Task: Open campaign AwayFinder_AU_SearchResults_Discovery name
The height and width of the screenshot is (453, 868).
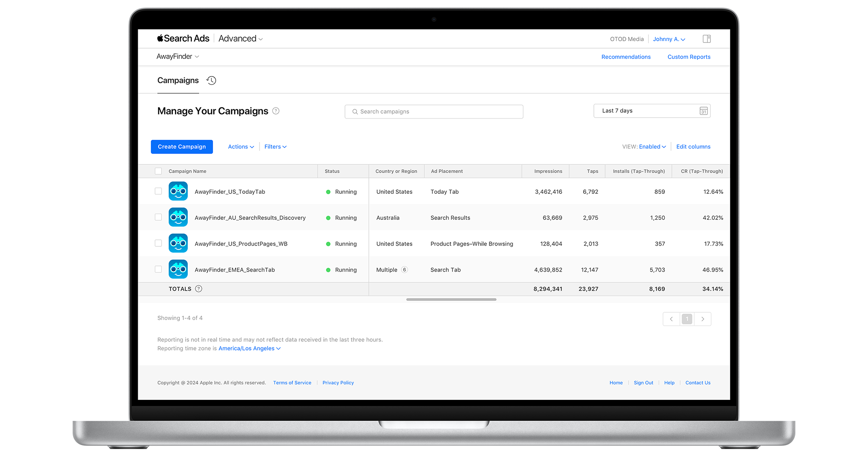Action: [250, 218]
